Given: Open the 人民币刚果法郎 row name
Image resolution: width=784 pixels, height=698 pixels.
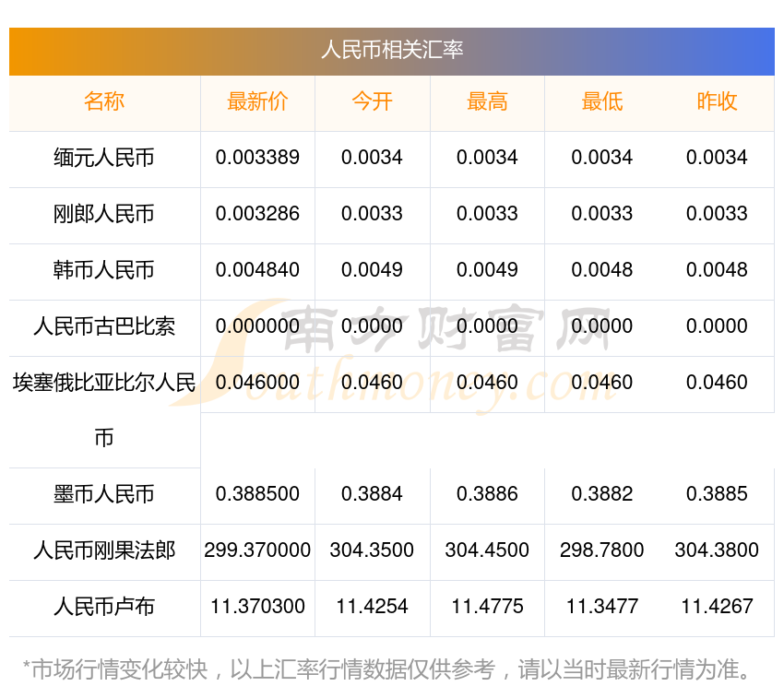Looking at the screenshot, I should [104, 551].
